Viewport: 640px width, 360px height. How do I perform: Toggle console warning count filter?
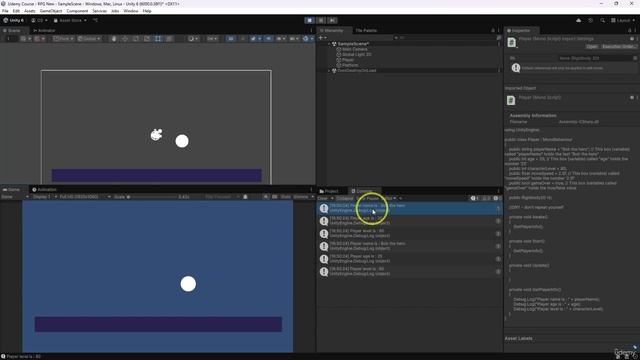[486, 198]
